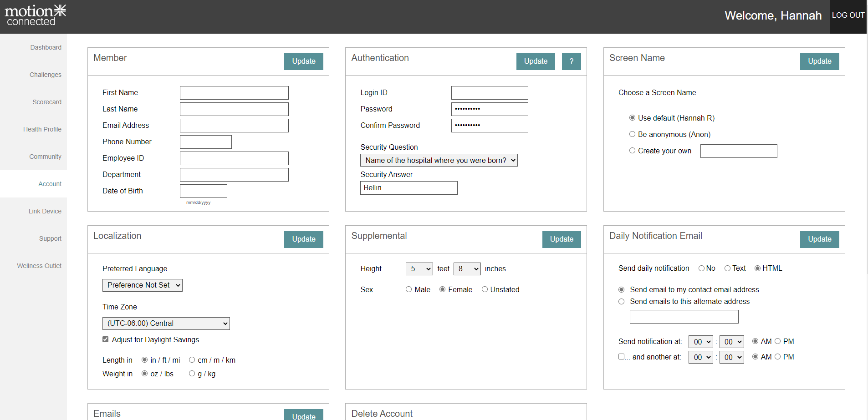This screenshot has height=420, width=868.
Task: Select in / ft / mi length units
Action: pos(144,360)
